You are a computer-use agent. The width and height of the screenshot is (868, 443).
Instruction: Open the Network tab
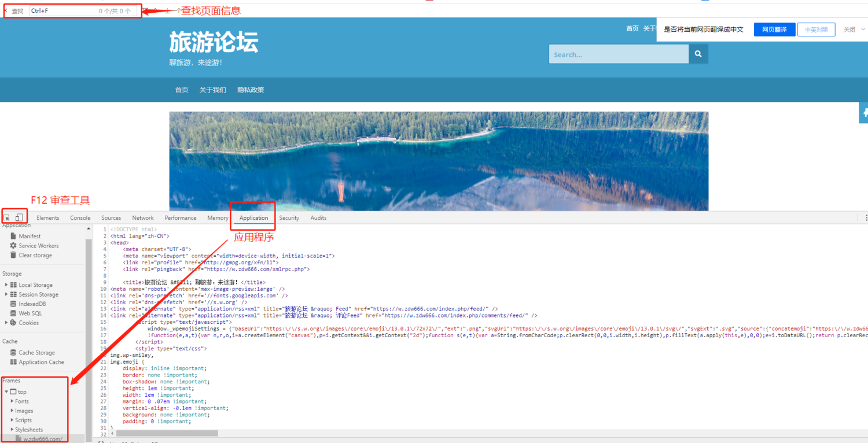(x=143, y=218)
